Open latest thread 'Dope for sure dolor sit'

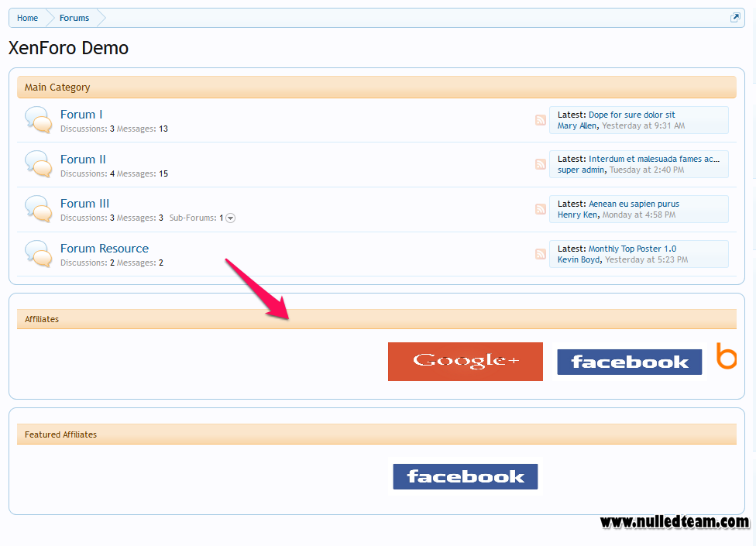[631, 115]
